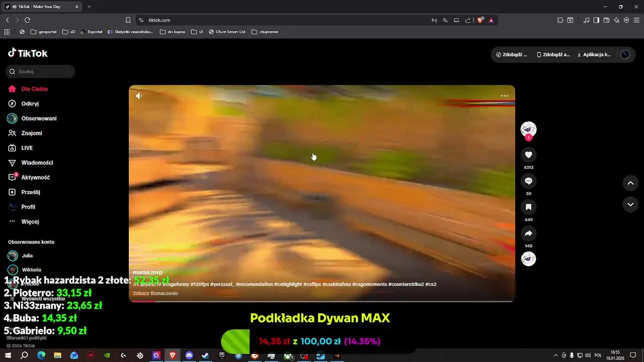Mute the video with the speaker icon
The image size is (644, 362).
click(x=139, y=96)
